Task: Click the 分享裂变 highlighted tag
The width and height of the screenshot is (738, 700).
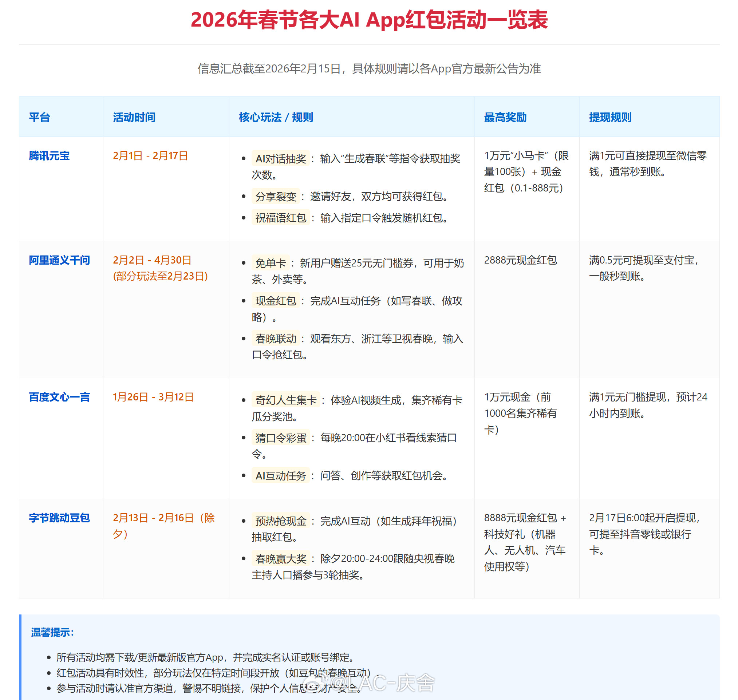Action: click(277, 197)
